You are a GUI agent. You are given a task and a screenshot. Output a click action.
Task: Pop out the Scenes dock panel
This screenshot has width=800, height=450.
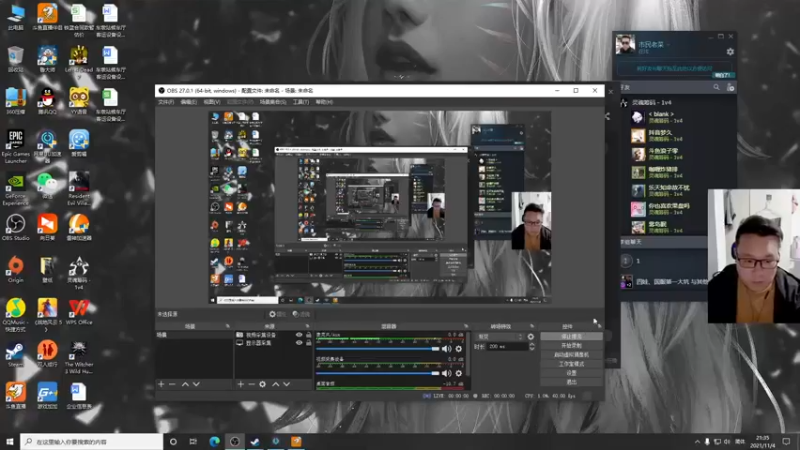coord(228,326)
